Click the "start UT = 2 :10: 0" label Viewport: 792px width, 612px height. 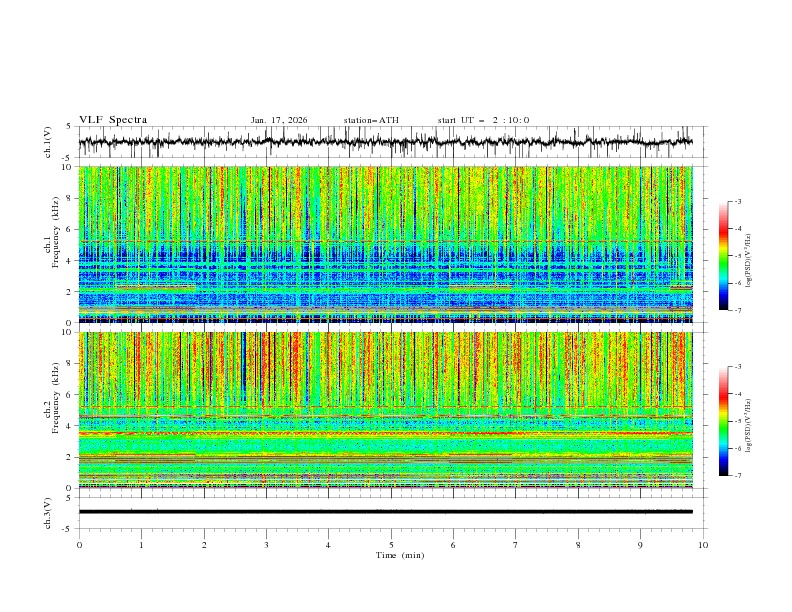click(483, 120)
